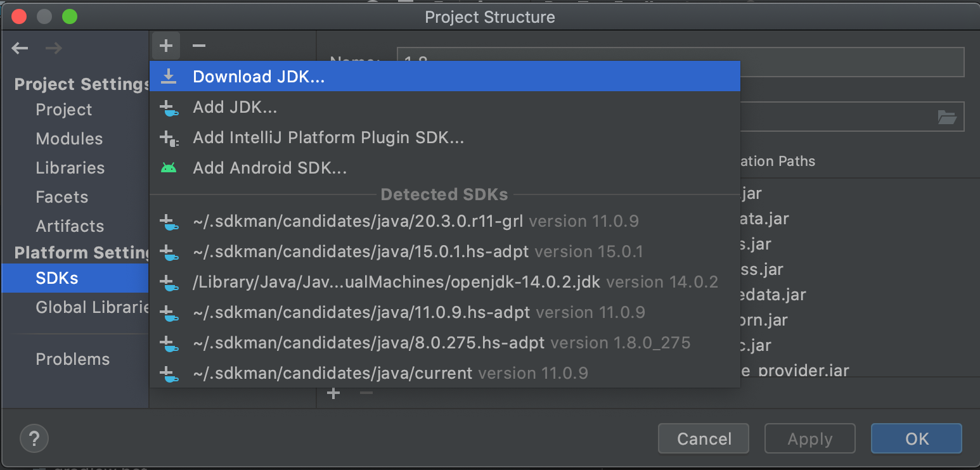
Task: Select SDKs in Platform Settings
Action: [74, 278]
